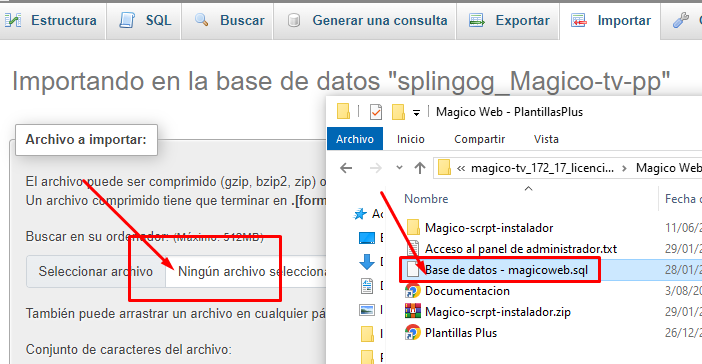This screenshot has height=364, width=702.
Task: Open Archivo menu in File Explorer
Action: click(x=355, y=139)
